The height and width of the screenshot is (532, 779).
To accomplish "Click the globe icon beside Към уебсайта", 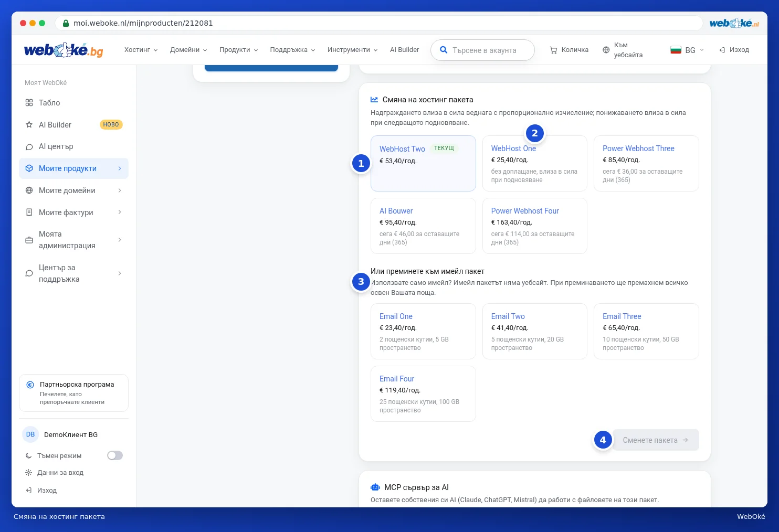I will 606,50.
